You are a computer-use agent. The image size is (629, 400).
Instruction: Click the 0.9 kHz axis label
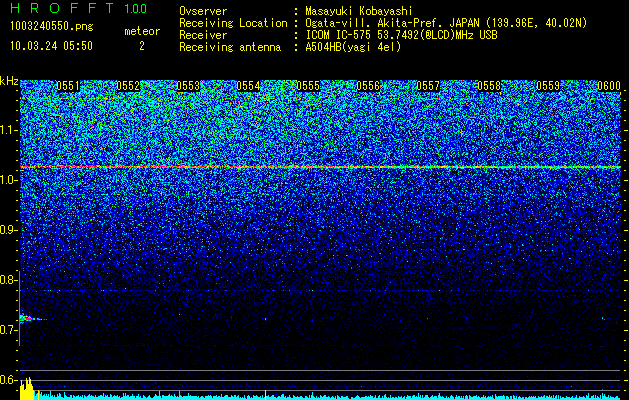click(9, 230)
